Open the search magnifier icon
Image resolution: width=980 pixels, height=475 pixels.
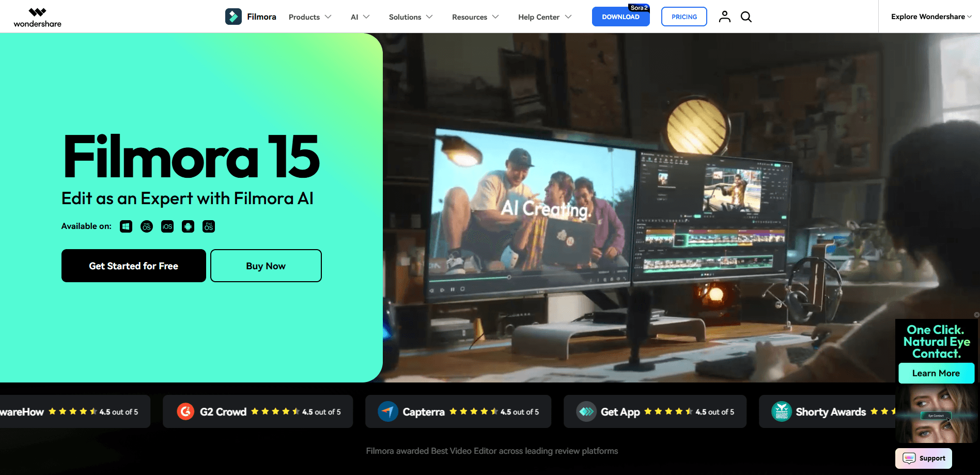tap(746, 17)
